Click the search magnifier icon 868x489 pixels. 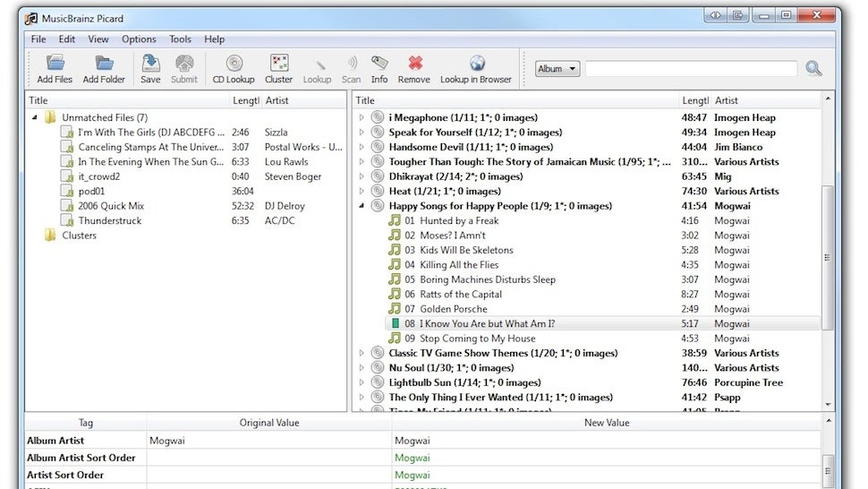click(813, 68)
